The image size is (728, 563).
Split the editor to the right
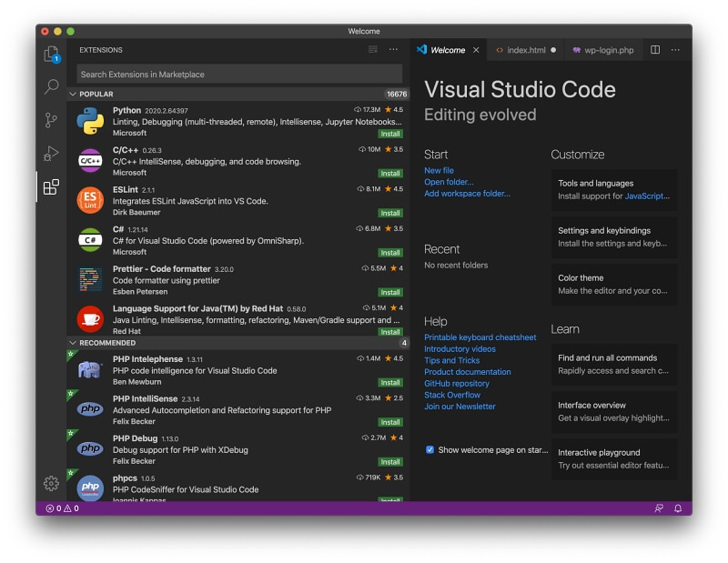[655, 50]
